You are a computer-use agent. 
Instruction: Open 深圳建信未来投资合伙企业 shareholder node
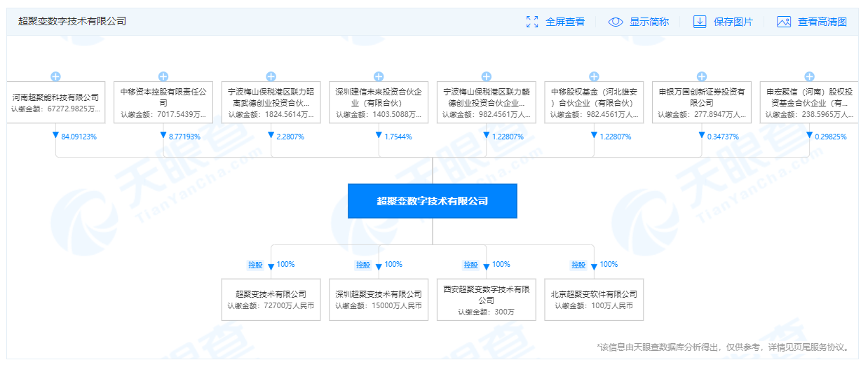379,102
